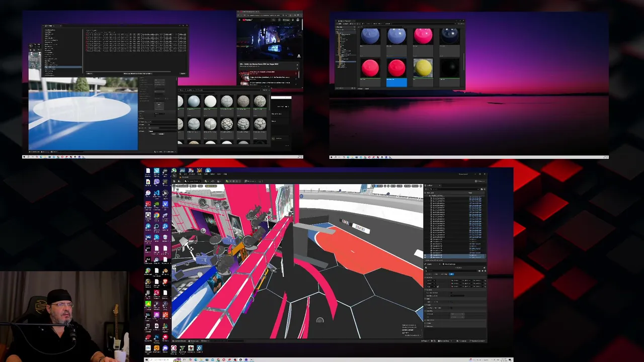Open the Visual Studio Code desktop shortcut
Viewport: 644px width, 362px height.
(x=156, y=193)
